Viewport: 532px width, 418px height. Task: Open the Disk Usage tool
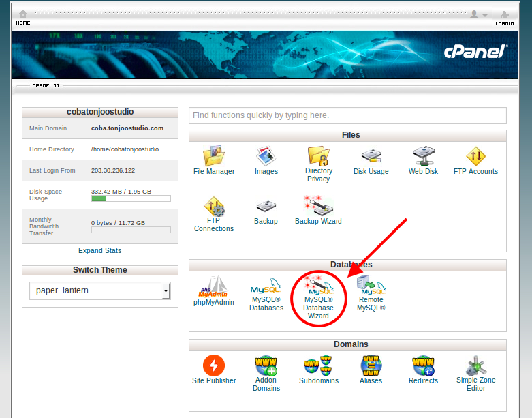pos(371,161)
